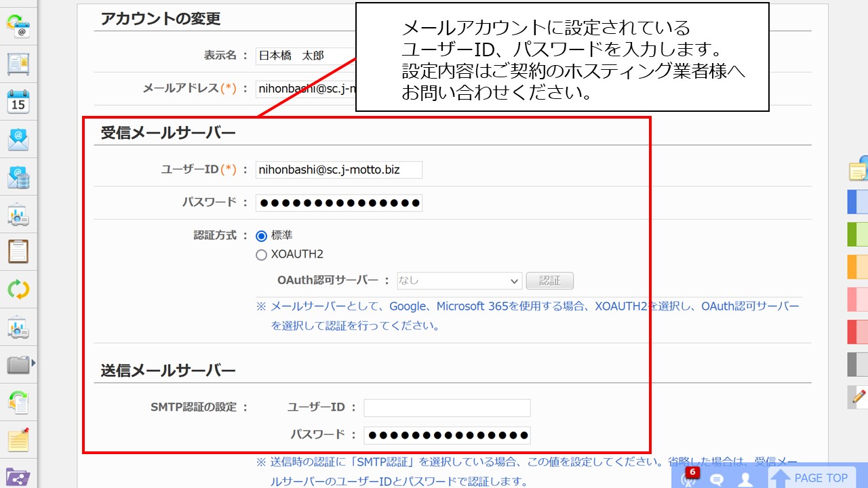Pick the blue sticky color tab

click(x=858, y=202)
